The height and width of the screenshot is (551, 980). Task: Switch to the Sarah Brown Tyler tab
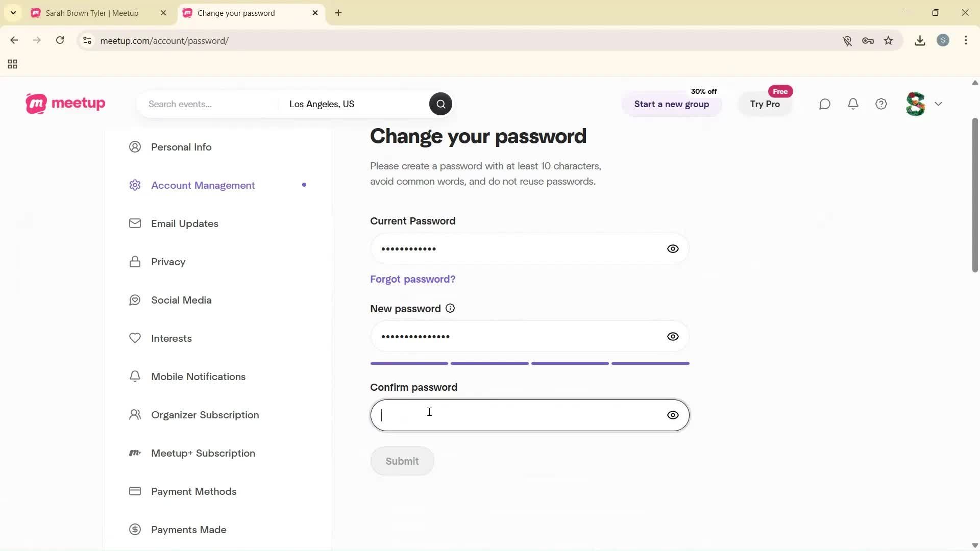92,13
